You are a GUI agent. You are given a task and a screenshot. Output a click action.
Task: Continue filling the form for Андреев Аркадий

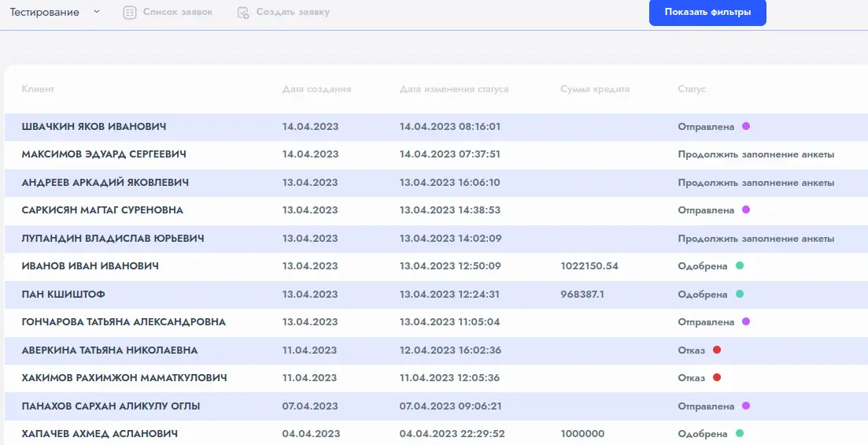click(755, 183)
